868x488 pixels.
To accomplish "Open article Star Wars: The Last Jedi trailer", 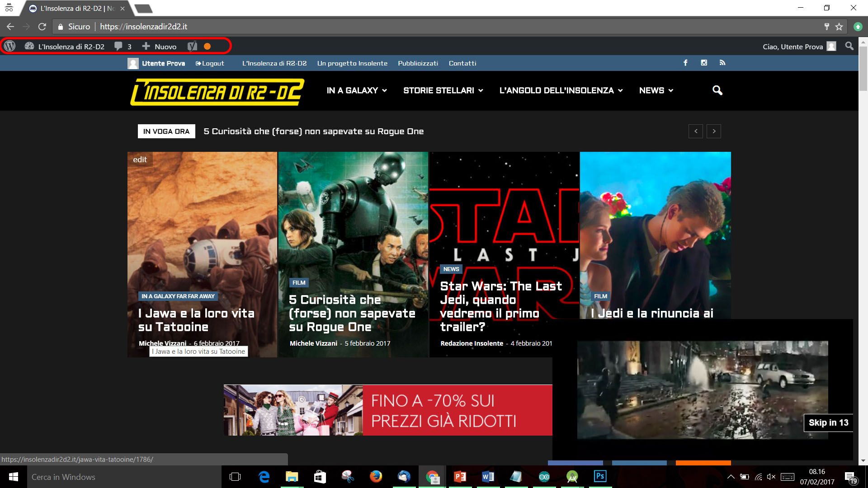I will point(501,306).
